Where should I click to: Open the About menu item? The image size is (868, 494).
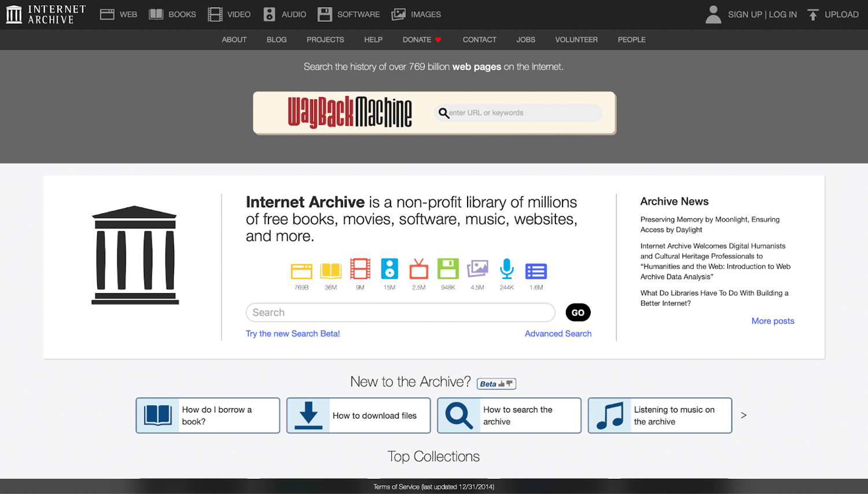tap(234, 40)
